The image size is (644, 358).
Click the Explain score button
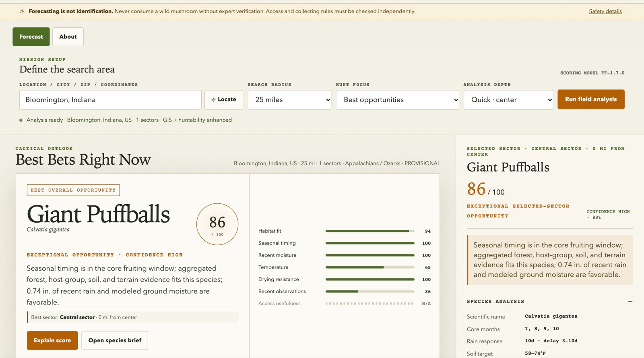pos(52,340)
